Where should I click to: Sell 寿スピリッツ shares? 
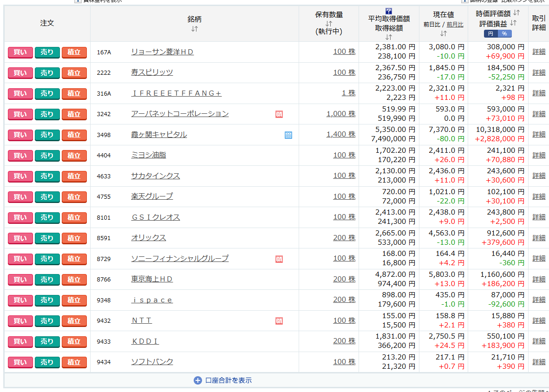click(47, 73)
